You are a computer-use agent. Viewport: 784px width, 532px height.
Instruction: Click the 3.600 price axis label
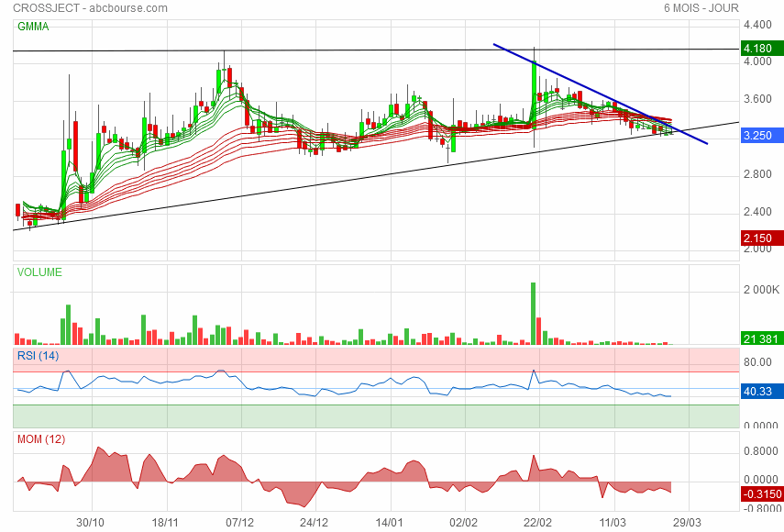(757, 99)
